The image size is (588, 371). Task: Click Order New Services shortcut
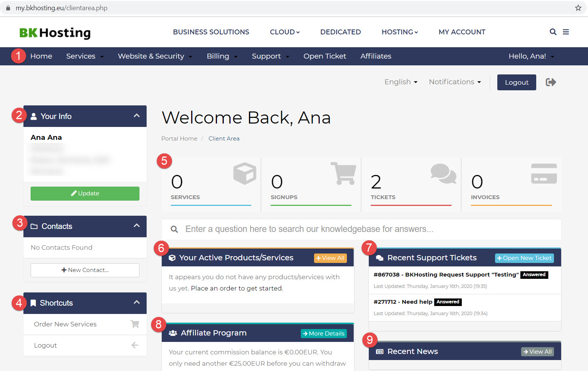click(x=85, y=324)
